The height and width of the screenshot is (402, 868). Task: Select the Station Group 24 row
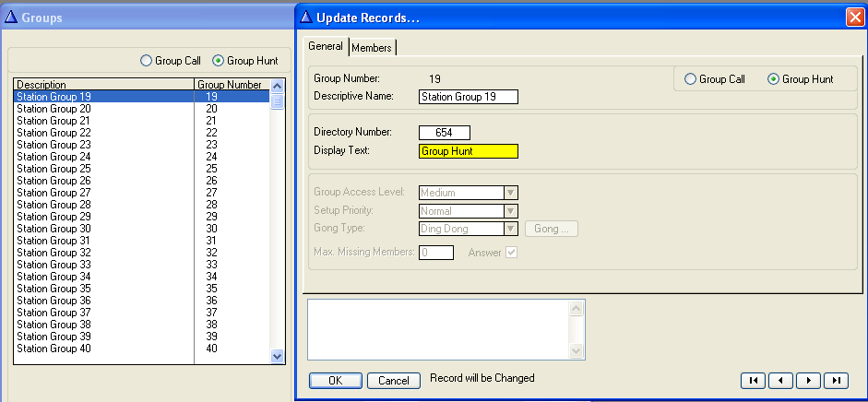[142, 157]
